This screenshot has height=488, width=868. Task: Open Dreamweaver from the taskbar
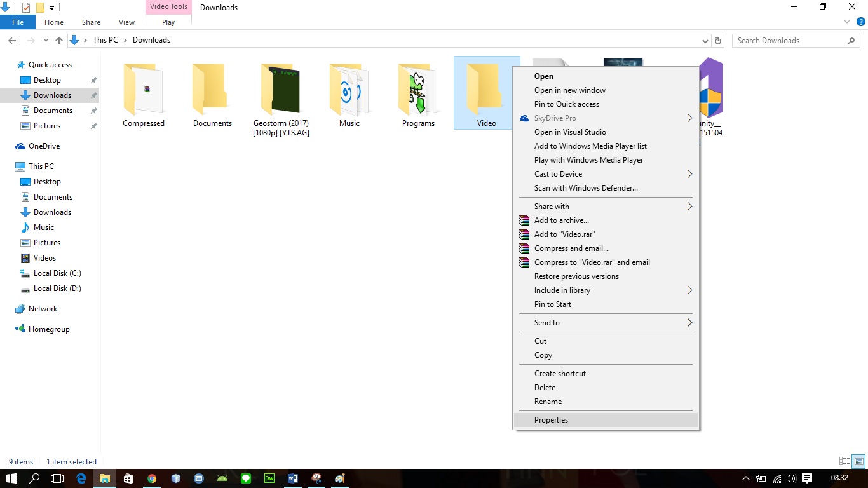[269, 478]
